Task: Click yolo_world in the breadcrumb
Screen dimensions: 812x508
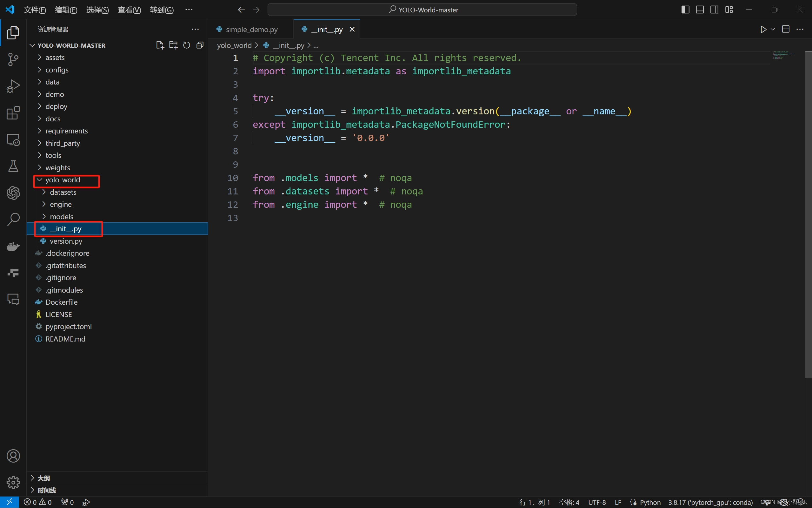Action: tap(234, 45)
